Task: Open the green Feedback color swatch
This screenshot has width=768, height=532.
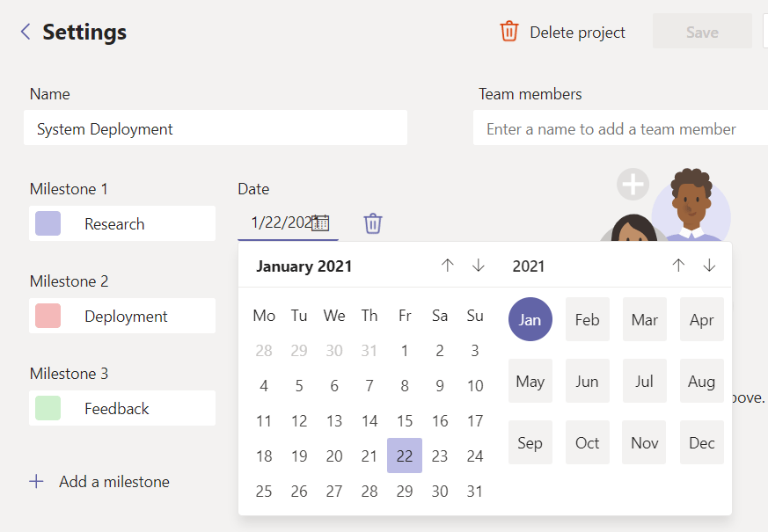Action: tap(48, 408)
